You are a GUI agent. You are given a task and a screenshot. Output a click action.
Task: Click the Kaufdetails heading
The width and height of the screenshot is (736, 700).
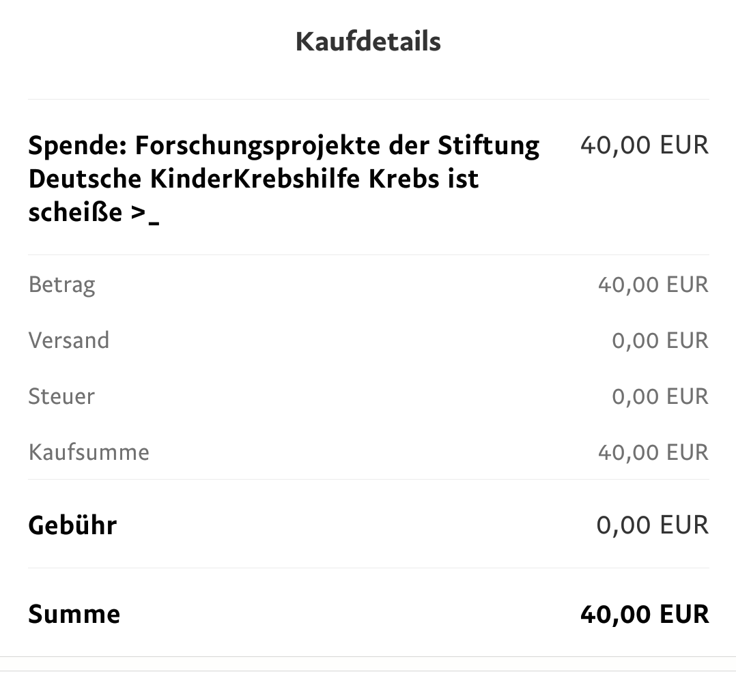368,42
